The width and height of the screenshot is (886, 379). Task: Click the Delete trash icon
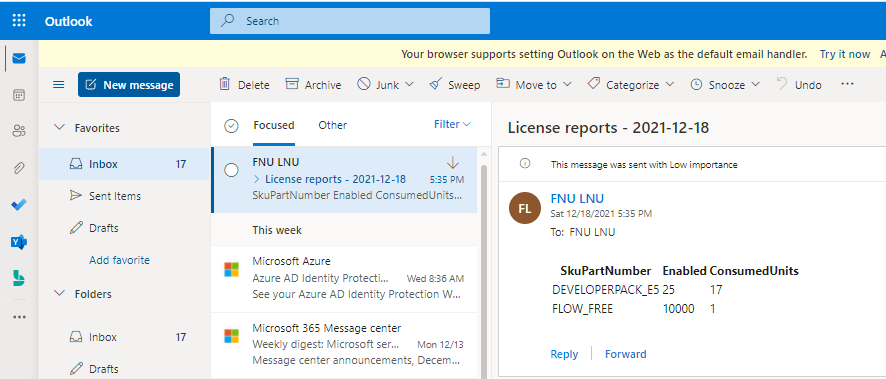(x=225, y=84)
